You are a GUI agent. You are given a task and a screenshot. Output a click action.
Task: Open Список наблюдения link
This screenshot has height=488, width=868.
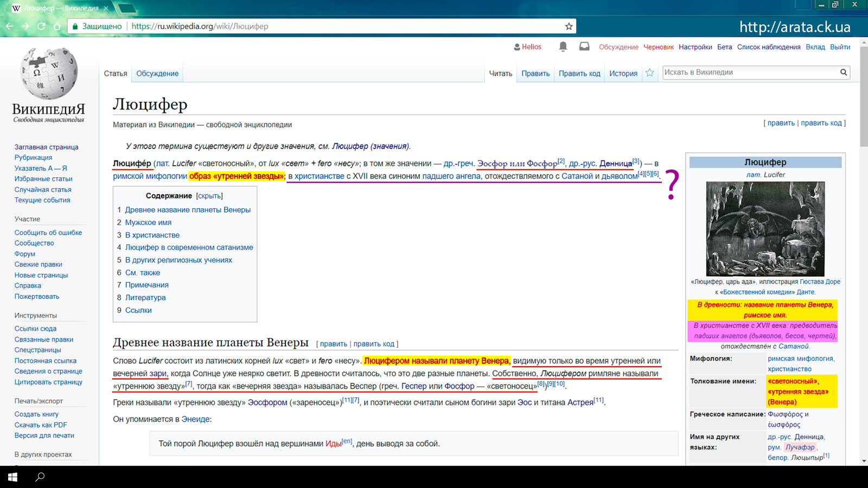(769, 47)
